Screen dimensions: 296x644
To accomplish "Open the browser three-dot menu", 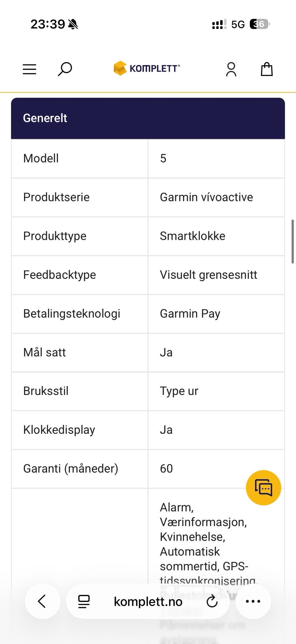I will [x=253, y=601].
